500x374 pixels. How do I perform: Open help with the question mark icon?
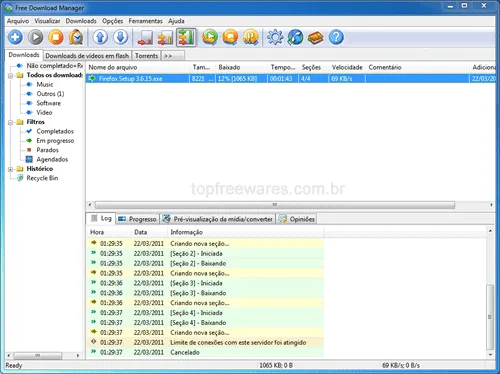336,37
